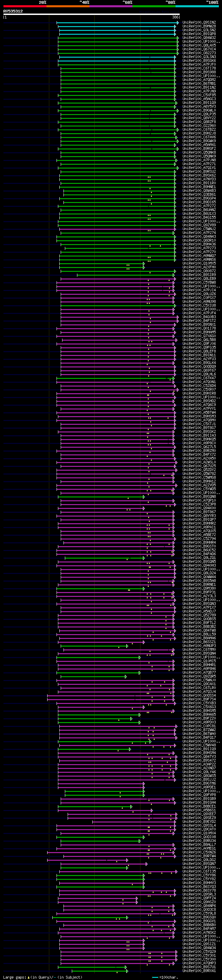Select the white query sequence ruler bar
The image size is (222, 980).
pos(92,15)
